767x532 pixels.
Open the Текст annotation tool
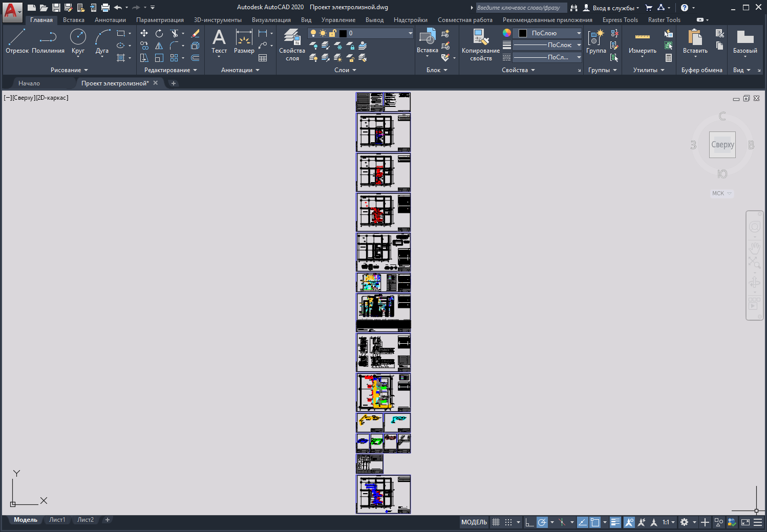pyautogui.click(x=219, y=41)
